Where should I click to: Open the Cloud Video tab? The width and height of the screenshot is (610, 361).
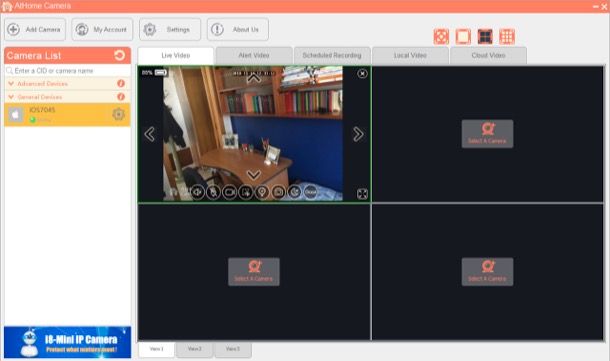pos(489,56)
